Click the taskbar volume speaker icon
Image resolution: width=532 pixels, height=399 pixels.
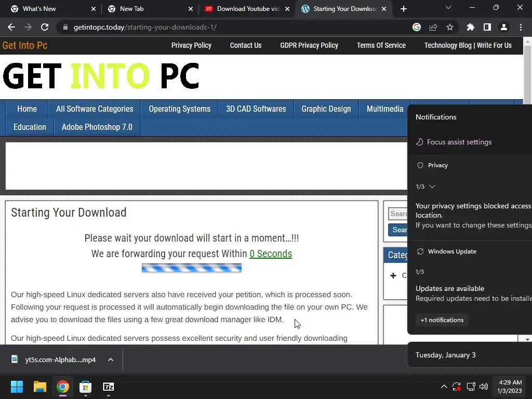[x=484, y=387]
